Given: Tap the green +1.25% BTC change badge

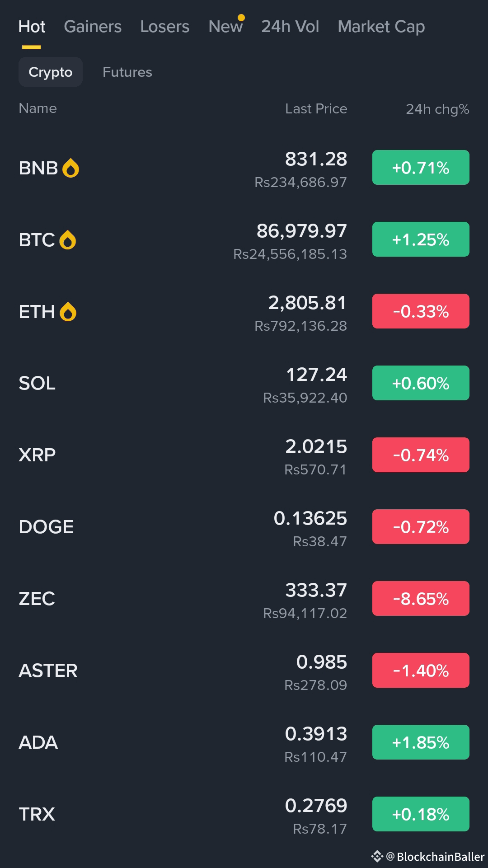Looking at the screenshot, I should pos(421,239).
